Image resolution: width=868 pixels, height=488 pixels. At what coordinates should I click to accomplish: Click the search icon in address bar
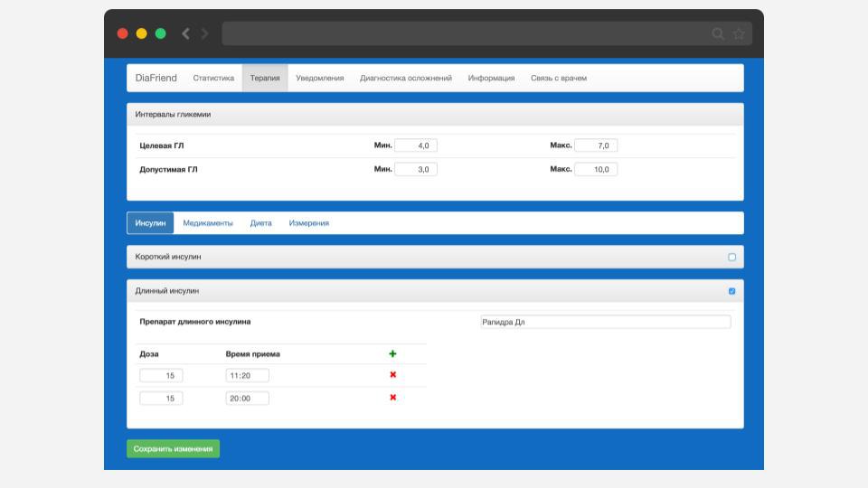point(718,33)
